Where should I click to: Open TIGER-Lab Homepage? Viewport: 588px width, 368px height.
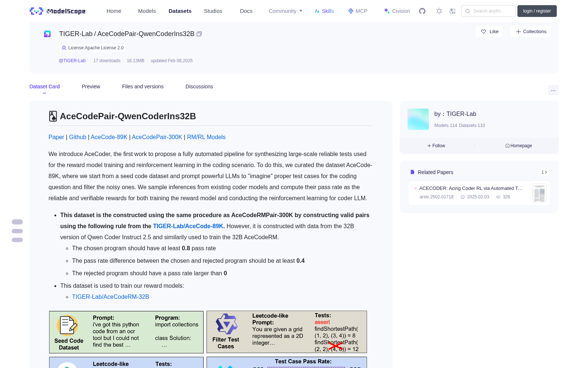519,146
